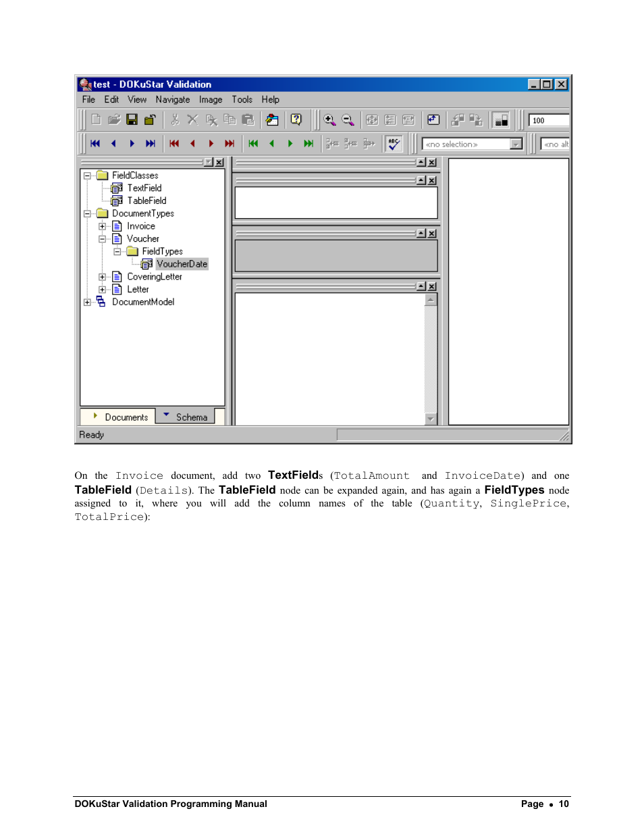Click the green previous arrow
This screenshot has height=834, width=644.
click(271, 143)
